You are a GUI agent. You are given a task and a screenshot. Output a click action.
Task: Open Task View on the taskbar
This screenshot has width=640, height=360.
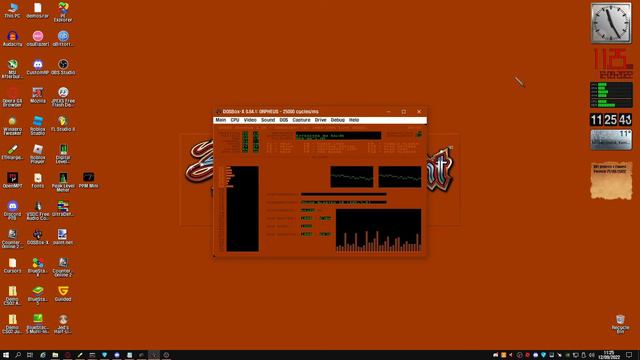pyautogui.click(x=30, y=355)
